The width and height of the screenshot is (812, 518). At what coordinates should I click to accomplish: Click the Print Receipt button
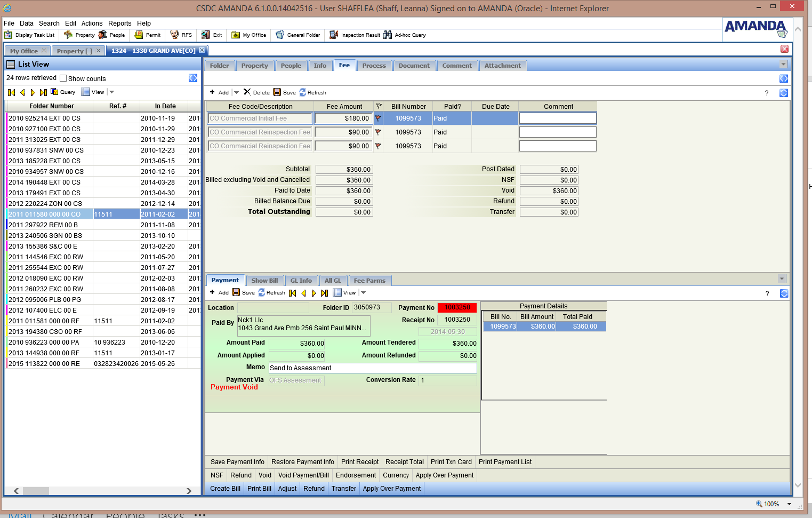tap(360, 462)
